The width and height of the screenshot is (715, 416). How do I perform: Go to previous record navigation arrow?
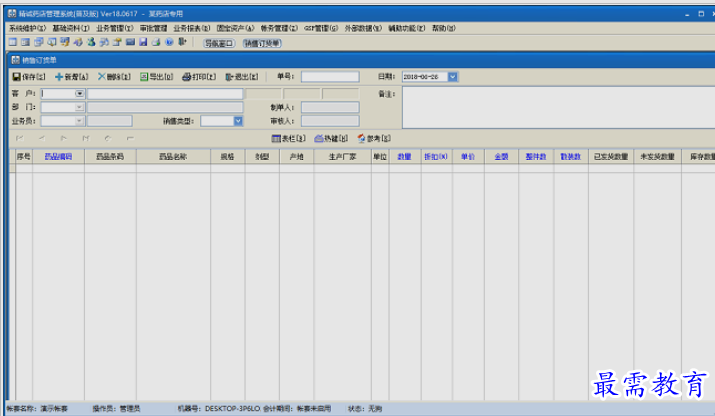(41, 138)
